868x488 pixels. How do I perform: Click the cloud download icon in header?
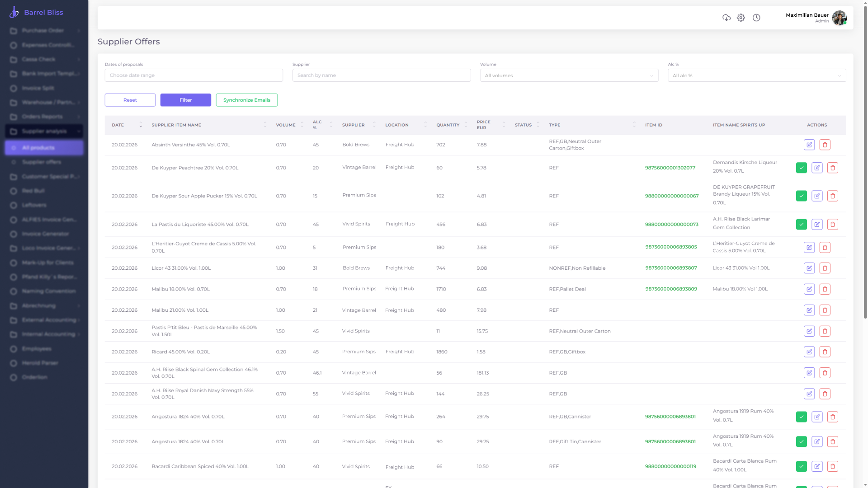click(x=726, y=18)
